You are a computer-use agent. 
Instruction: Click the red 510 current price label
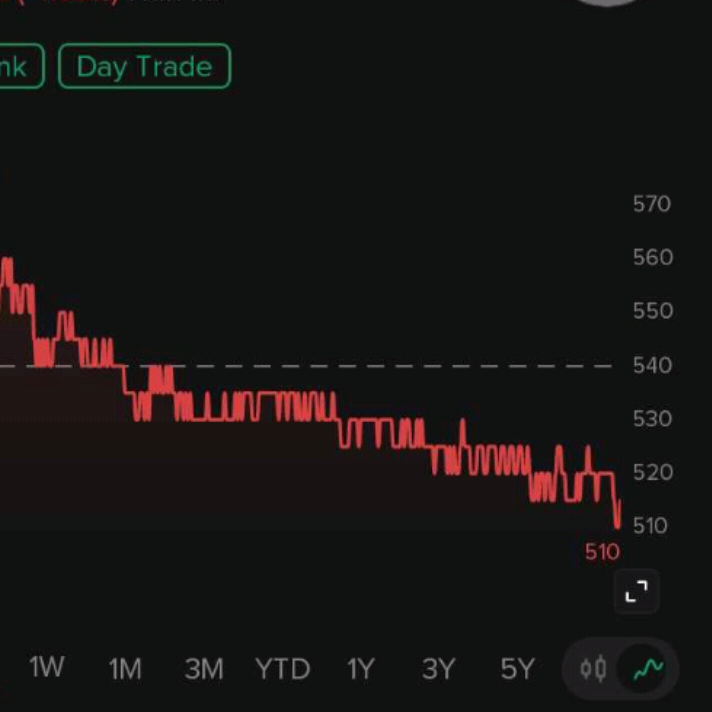coord(602,552)
